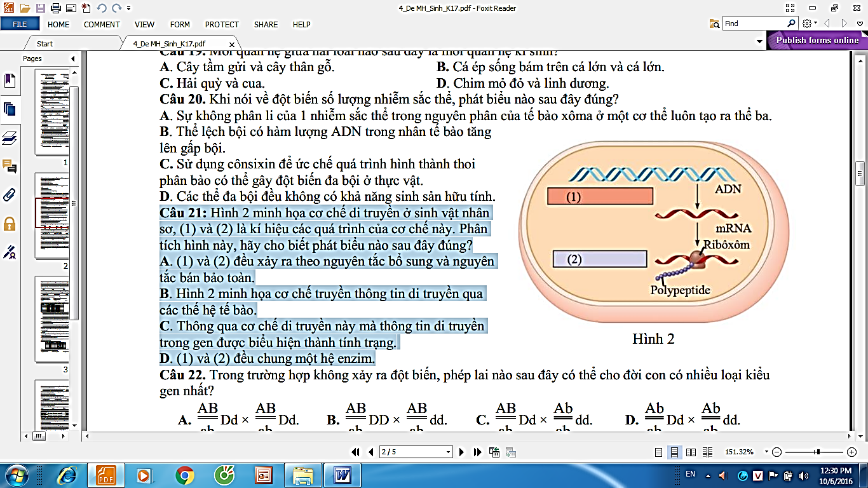Open the Layers panel in left sidebar
This screenshot has height=488, width=868.
point(10,138)
